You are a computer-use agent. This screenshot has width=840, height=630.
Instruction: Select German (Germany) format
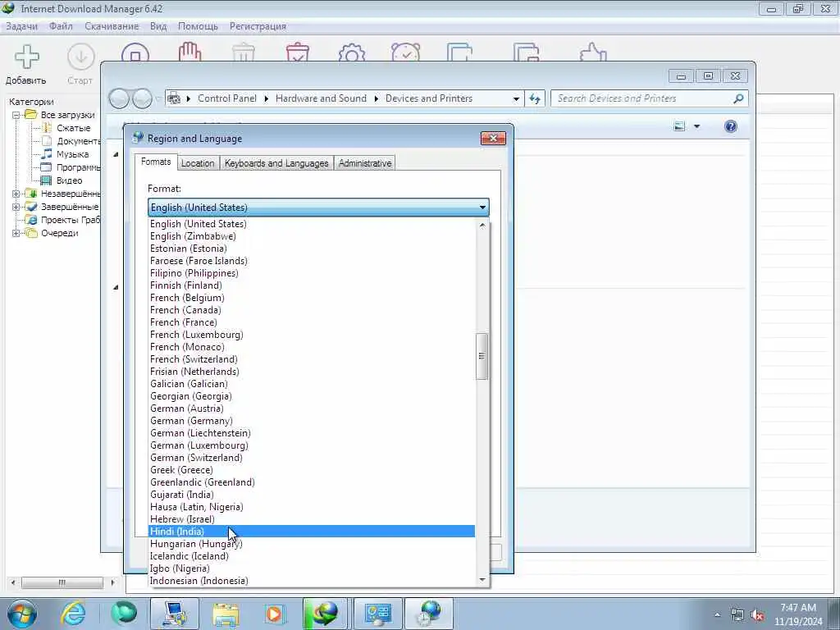coord(312,421)
